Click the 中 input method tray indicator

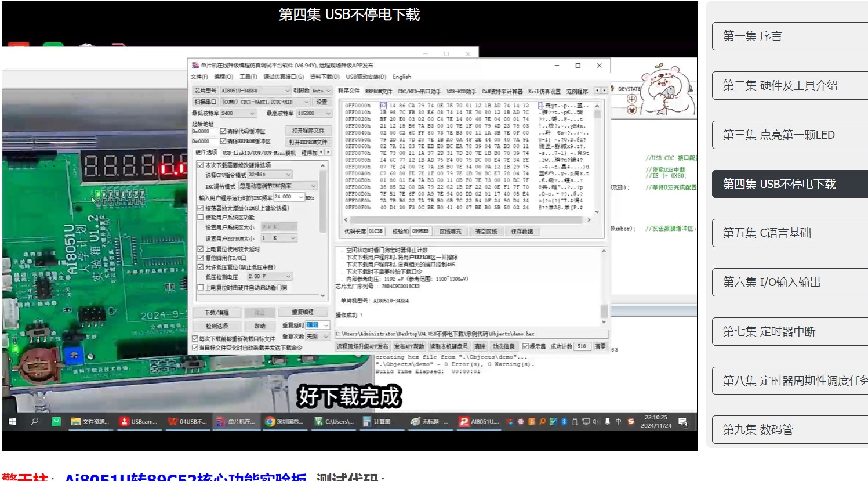coord(618,422)
